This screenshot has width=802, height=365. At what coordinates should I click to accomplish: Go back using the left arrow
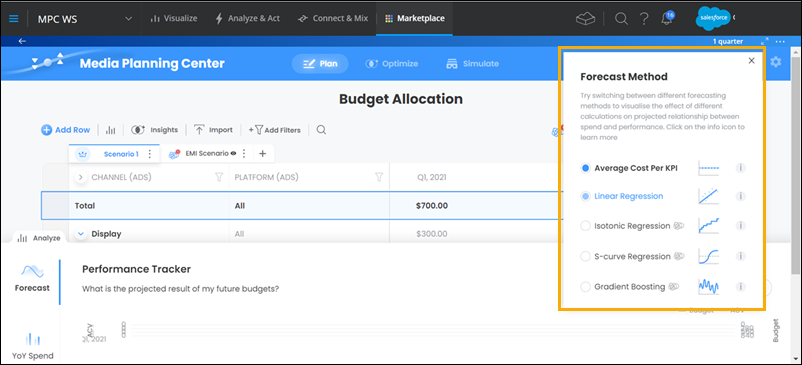coord(22,41)
